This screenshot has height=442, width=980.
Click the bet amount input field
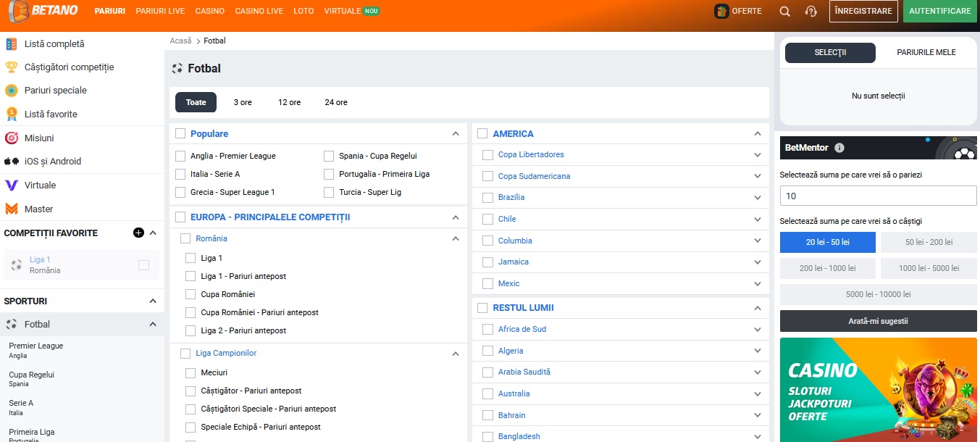[x=878, y=196]
